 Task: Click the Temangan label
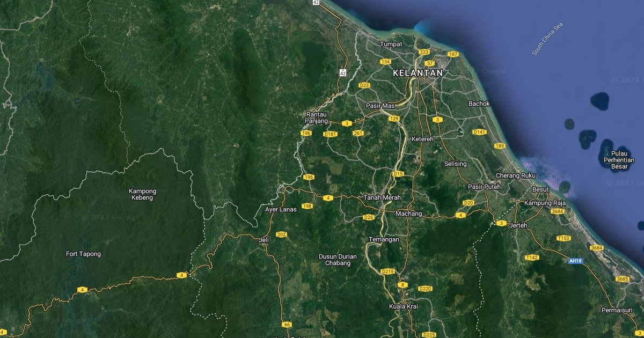click(x=384, y=239)
